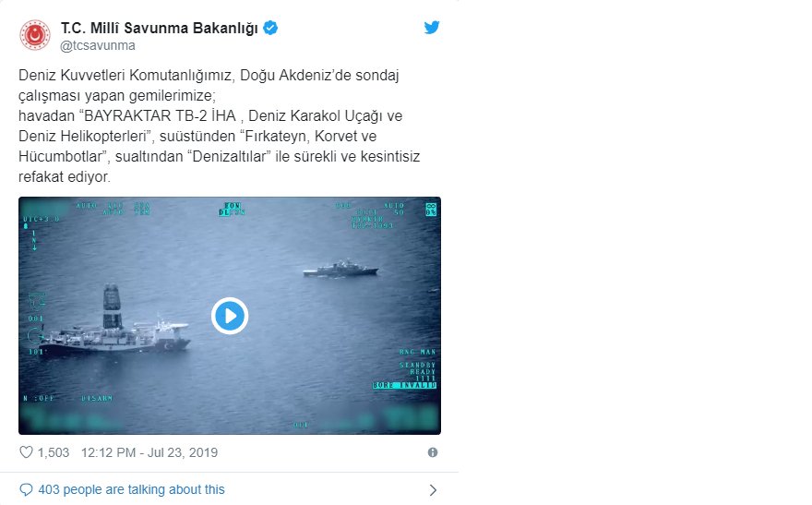
Task: Click the speech bubble reply icon
Action: pos(26,489)
